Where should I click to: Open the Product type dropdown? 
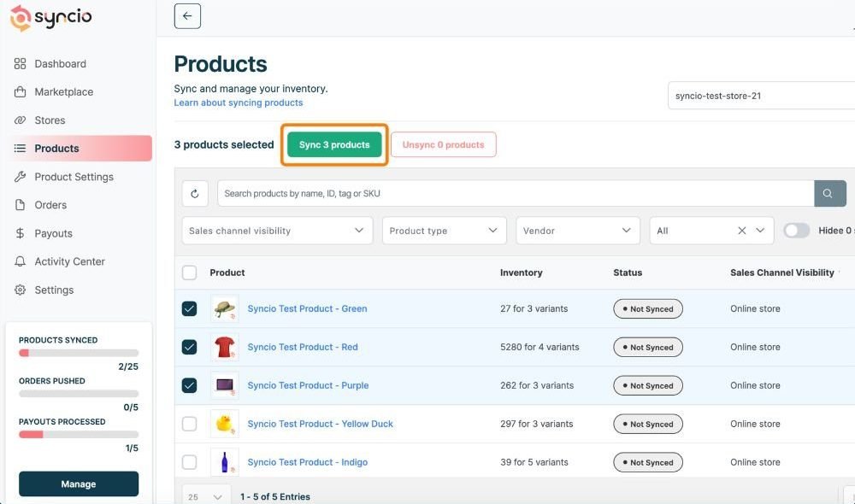445,231
